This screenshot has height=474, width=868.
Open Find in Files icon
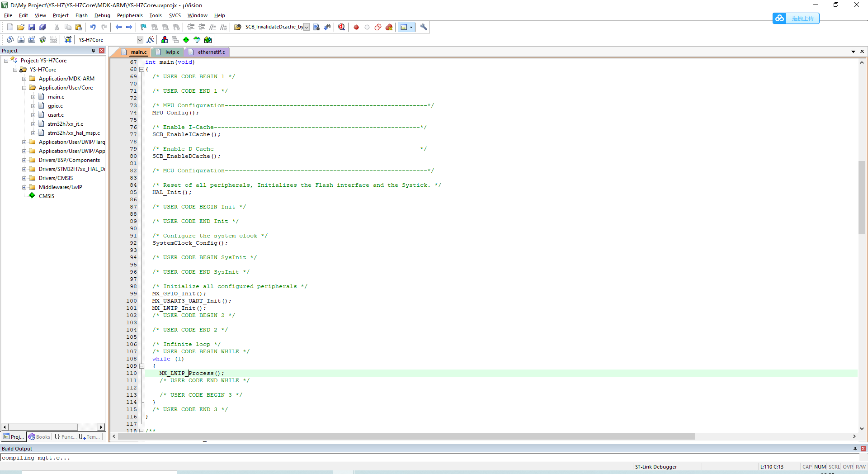click(238, 27)
